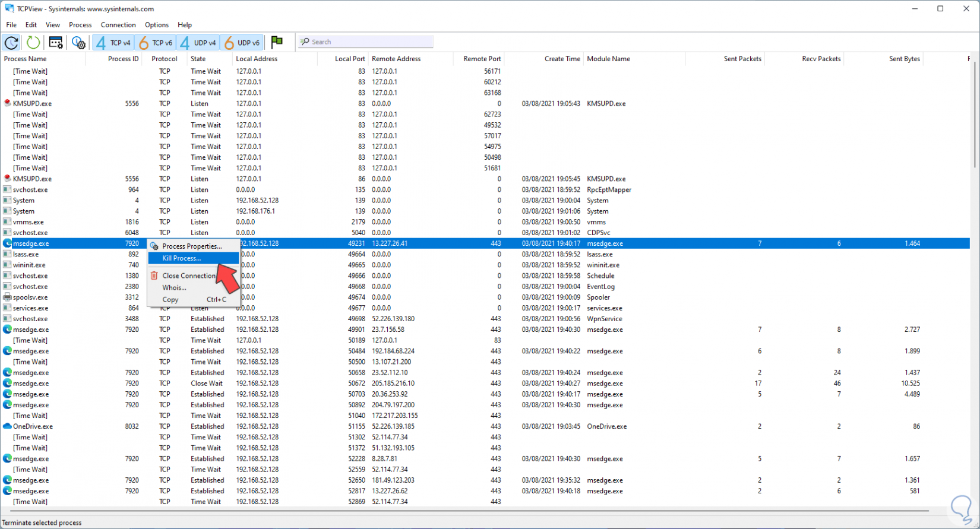Click the green flag states filter icon
This screenshot has width=980, height=529.
click(x=277, y=42)
